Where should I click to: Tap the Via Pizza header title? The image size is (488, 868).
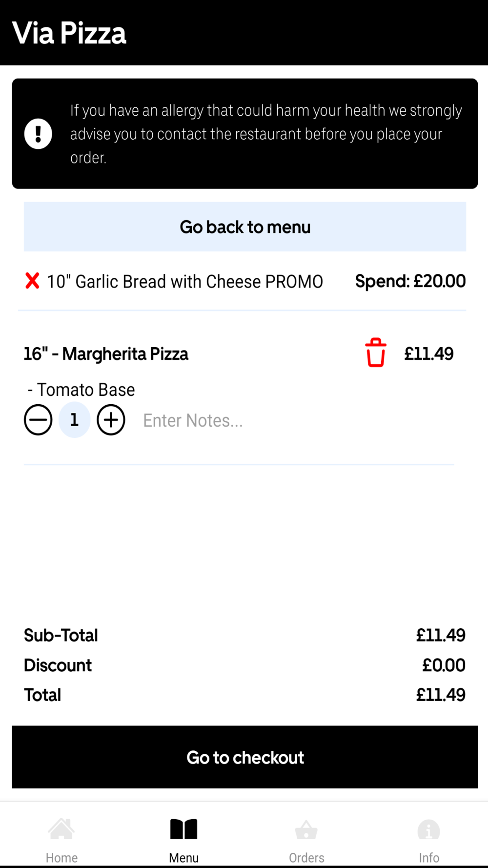point(69,33)
